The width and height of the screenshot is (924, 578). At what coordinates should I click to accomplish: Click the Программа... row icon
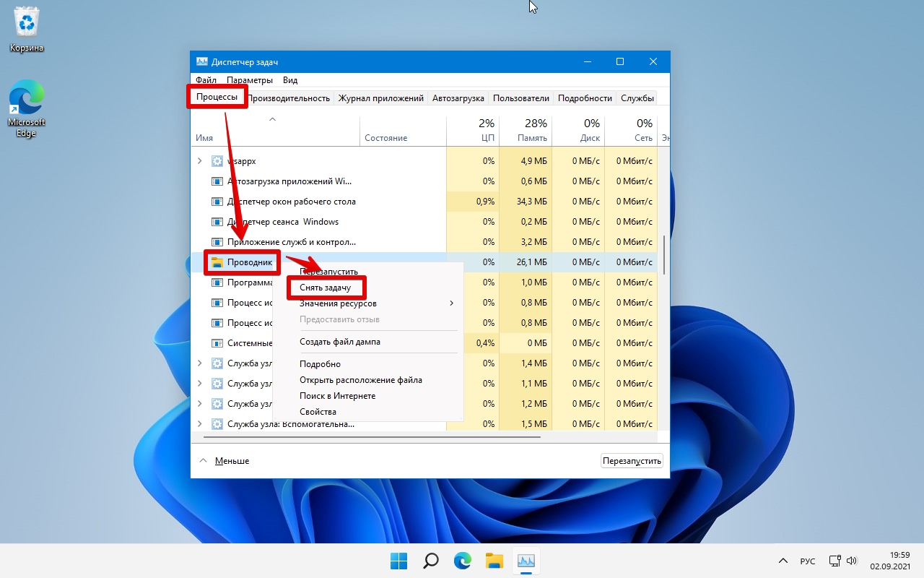pyautogui.click(x=217, y=282)
